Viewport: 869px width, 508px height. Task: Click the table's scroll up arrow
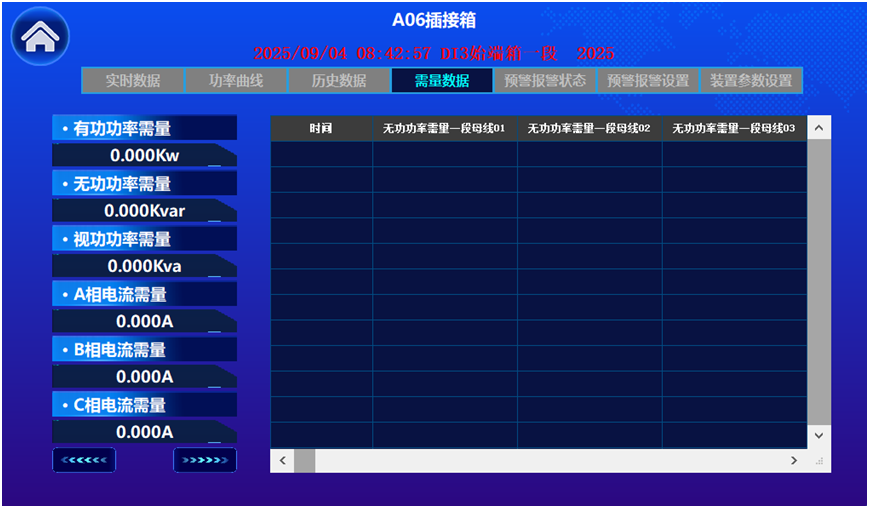[x=819, y=128]
